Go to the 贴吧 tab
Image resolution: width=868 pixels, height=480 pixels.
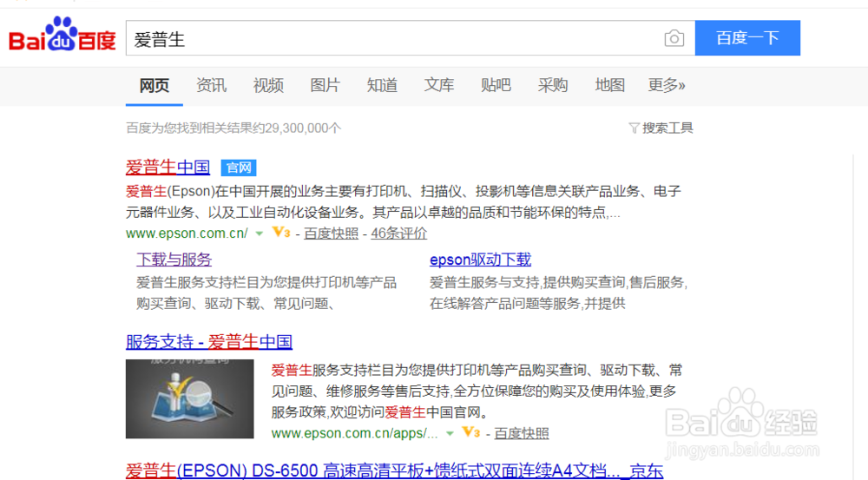(x=496, y=85)
